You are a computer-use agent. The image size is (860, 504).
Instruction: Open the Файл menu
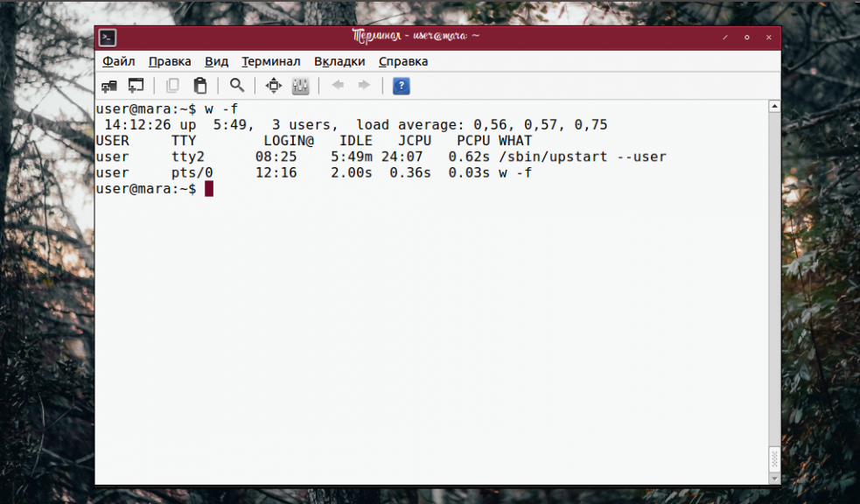coord(118,61)
